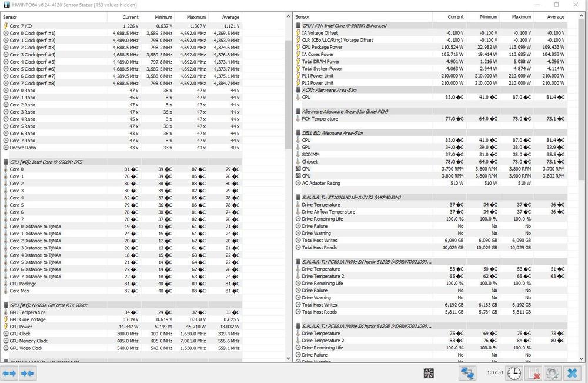The width and height of the screenshot is (588, 383).
Task: Click the shrink-columns inward arrows button
Action: [x=28, y=373]
